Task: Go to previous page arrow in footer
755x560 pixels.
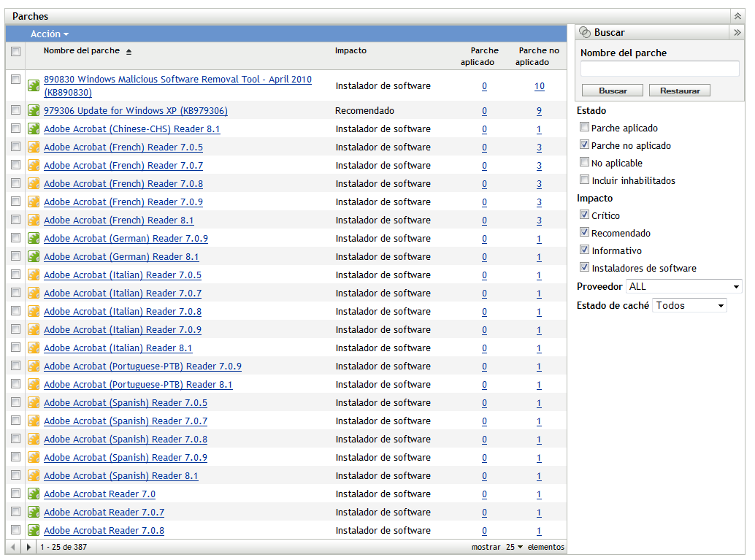Action: click(x=13, y=547)
